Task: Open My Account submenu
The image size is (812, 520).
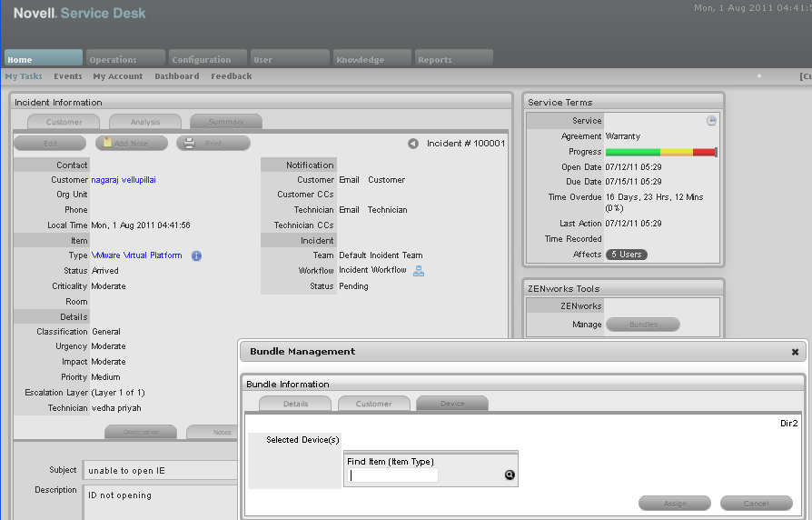Action: [x=117, y=76]
